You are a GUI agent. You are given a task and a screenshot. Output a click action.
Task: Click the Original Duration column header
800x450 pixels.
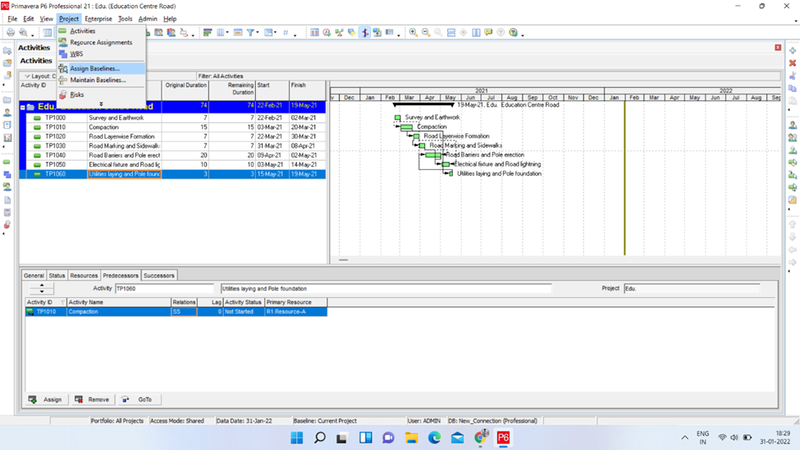(185, 90)
